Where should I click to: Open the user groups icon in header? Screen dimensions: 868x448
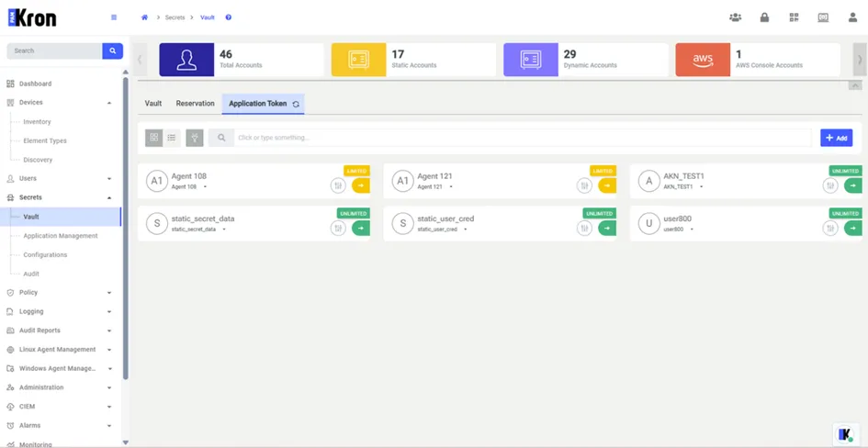[735, 17]
